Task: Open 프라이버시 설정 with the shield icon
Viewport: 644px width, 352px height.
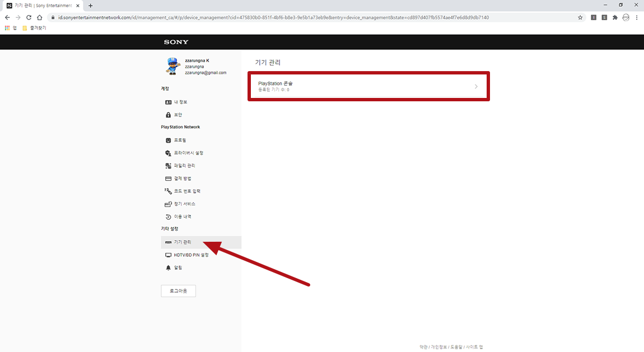Action: pyautogui.click(x=168, y=153)
